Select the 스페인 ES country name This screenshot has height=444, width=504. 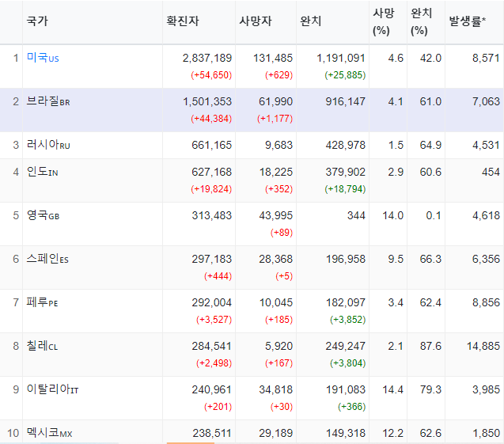pos(47,259)
